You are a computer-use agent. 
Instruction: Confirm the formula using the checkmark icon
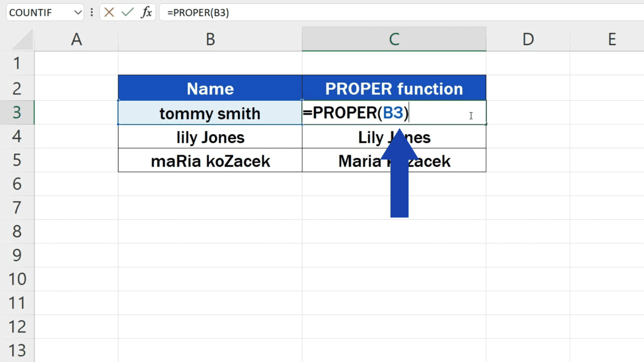coord(127,12)
